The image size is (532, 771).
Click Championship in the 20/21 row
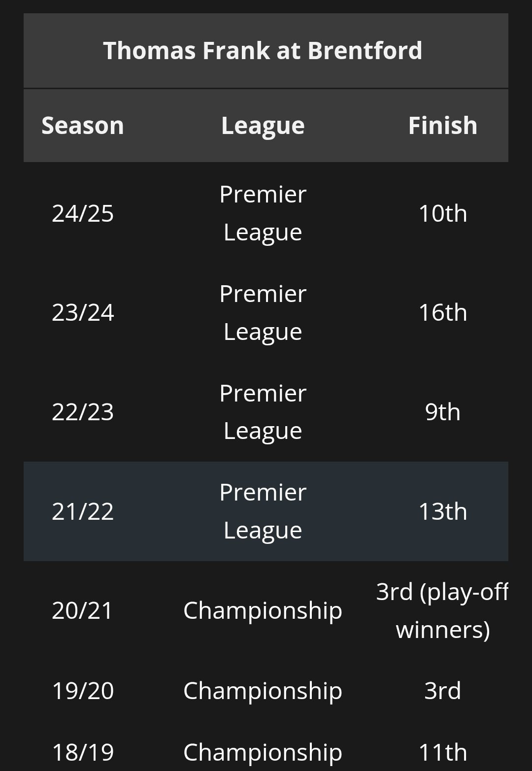tap(263, 610)
